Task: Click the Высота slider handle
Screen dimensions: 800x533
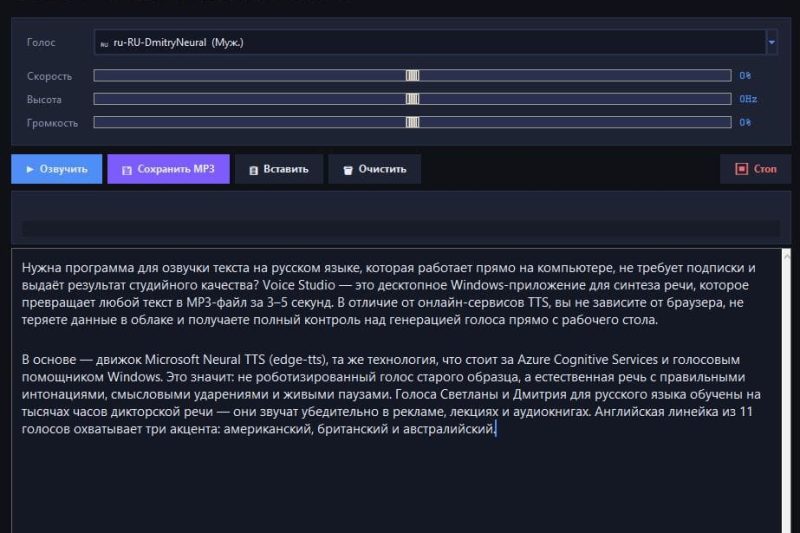Action: [412, 99]
